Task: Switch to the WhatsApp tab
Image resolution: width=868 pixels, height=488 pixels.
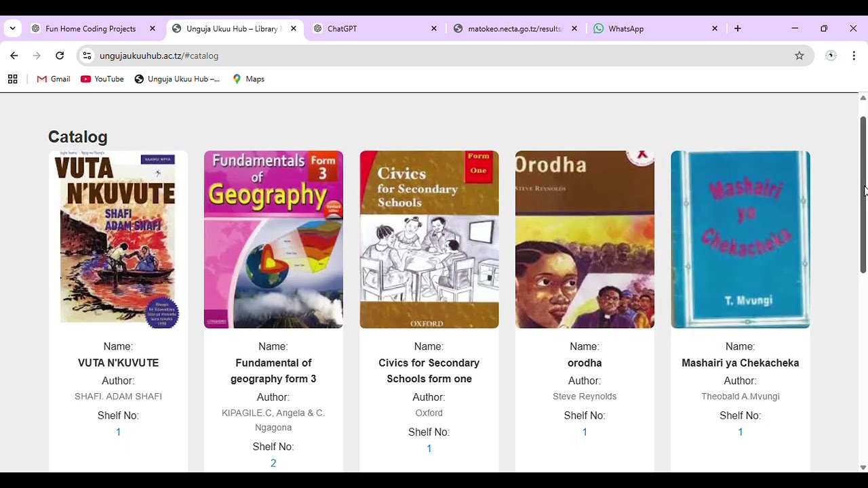Action: [x=656, y=28]
